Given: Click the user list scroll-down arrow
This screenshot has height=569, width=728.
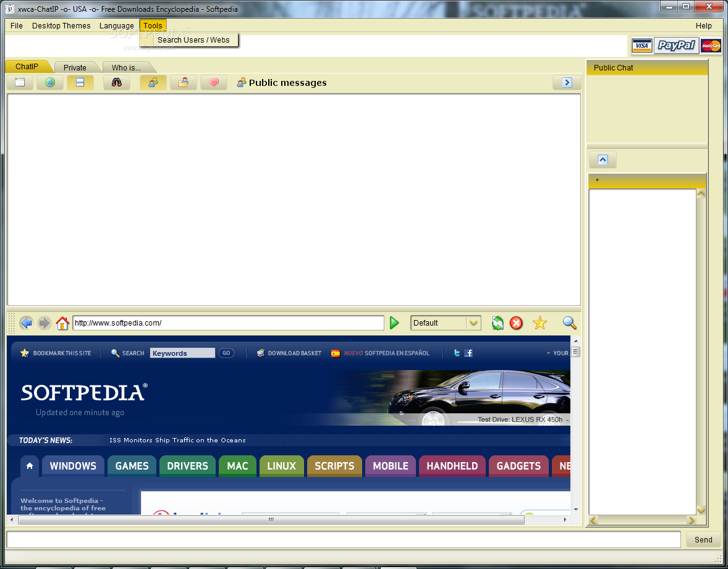Looking at the screenshot, I should [701, 510].
